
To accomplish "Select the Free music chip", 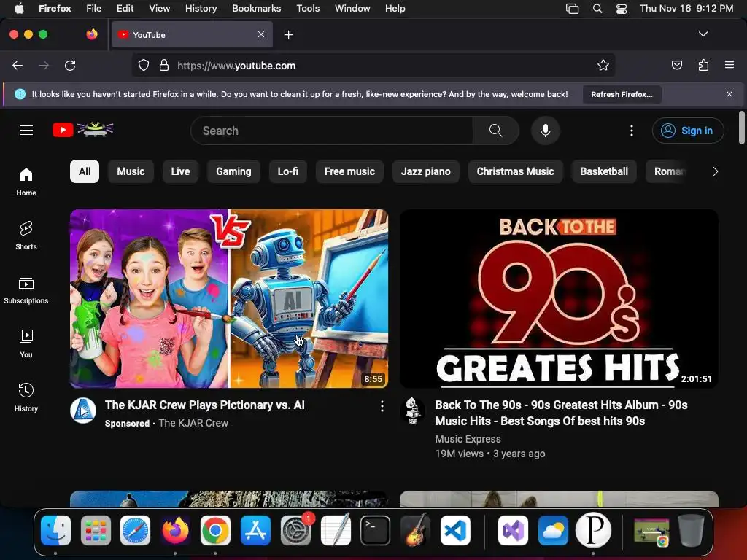I will coord(349,171).
